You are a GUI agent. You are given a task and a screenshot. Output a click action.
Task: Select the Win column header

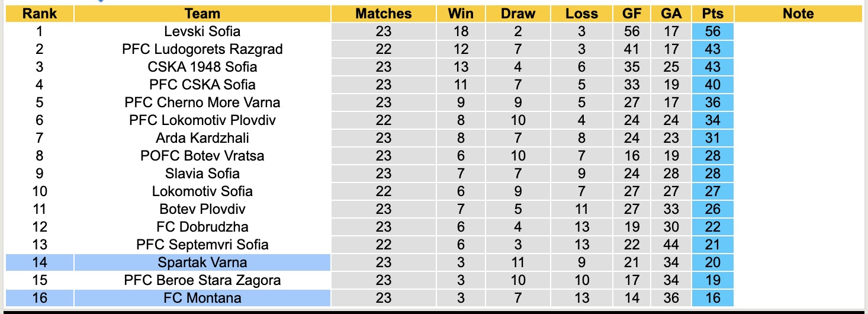point(460,14)
